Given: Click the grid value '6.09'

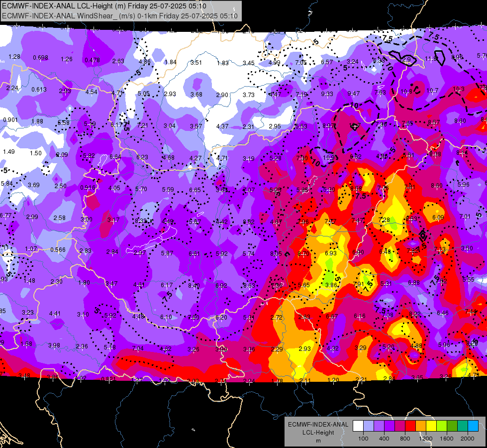Looking at the screenshot, I should [438, 218].
